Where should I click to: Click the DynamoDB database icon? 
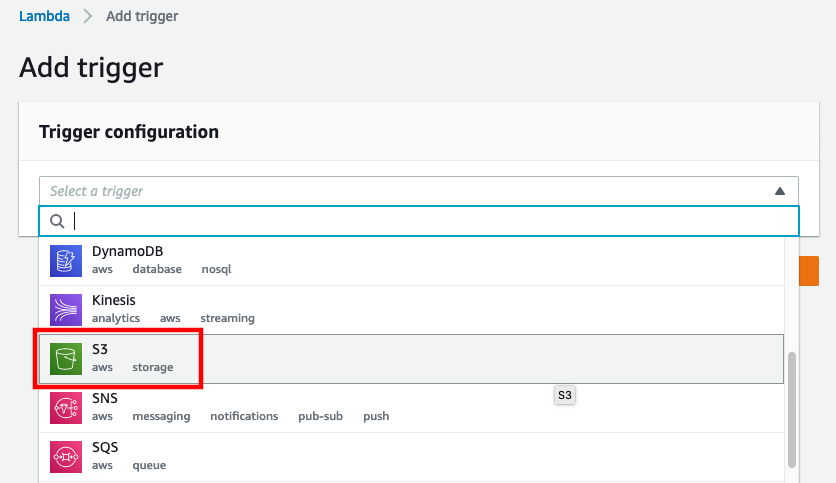tap(66, 261)
